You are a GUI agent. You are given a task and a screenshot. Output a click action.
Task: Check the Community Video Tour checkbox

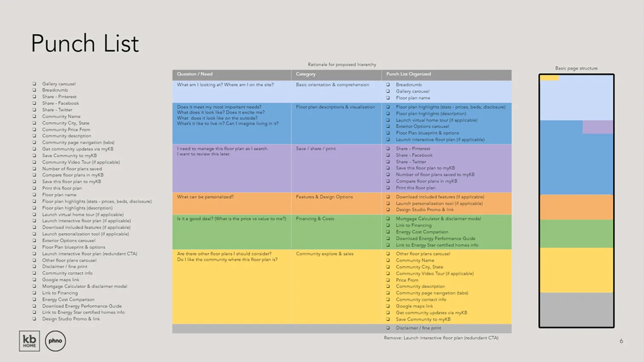tap(35, 162)
